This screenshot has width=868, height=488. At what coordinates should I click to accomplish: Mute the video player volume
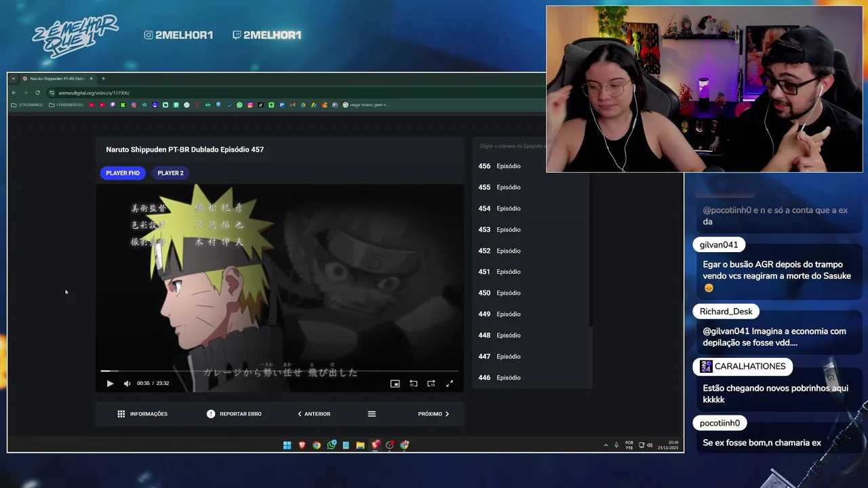click(x=127, y=384)
